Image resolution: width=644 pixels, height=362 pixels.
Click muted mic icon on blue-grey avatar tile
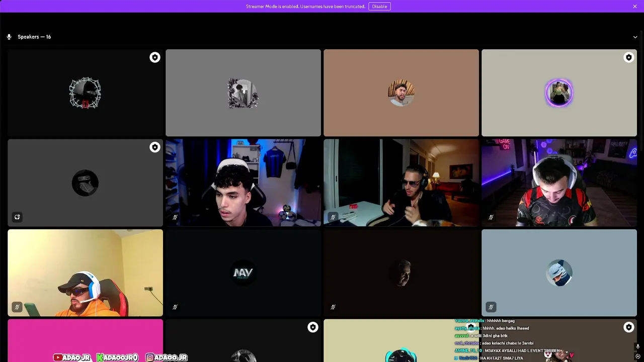click(x=491, y=307)
